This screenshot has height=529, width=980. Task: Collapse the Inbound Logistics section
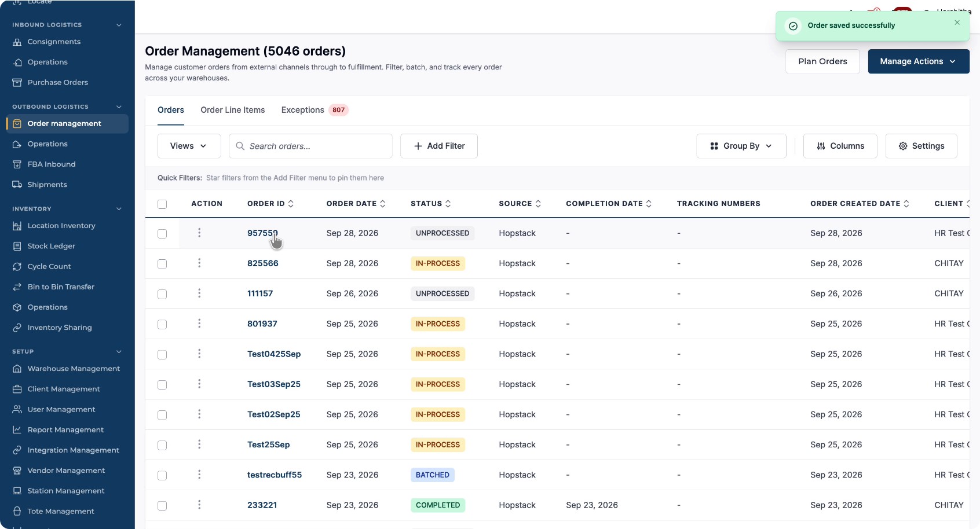pos(119,25)
